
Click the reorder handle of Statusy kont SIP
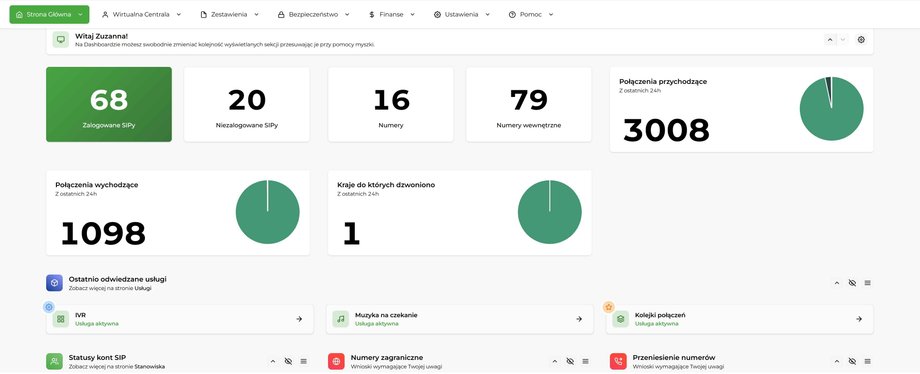pyautogui.click(x=303, y=361)
